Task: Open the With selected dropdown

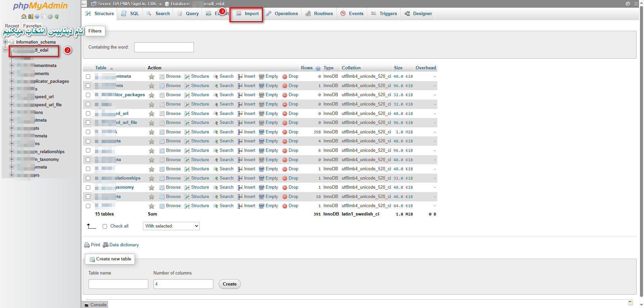Action: tap(171, 226)
